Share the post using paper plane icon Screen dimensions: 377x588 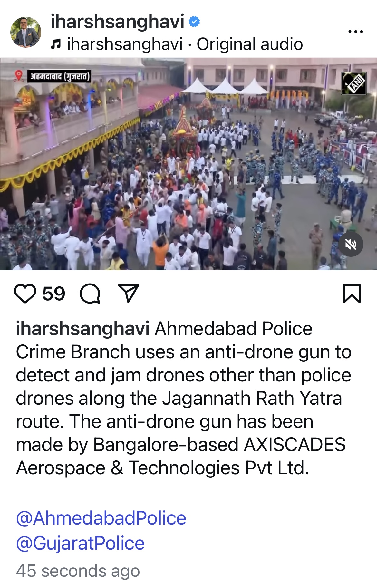pos(129,293)
